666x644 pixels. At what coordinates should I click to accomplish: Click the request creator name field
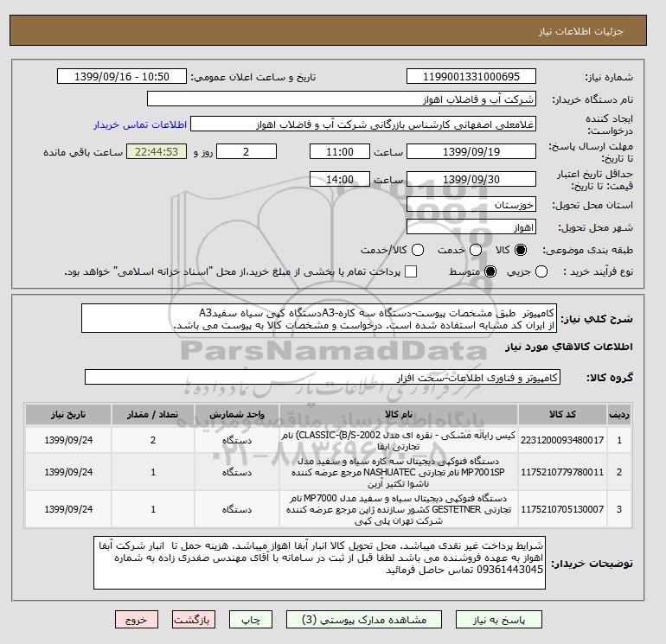(363, 124)
